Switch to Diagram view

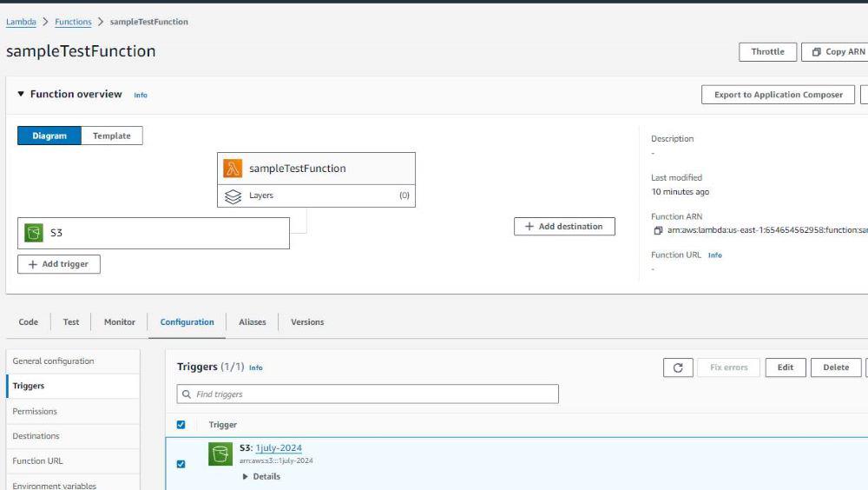(49, 136)
